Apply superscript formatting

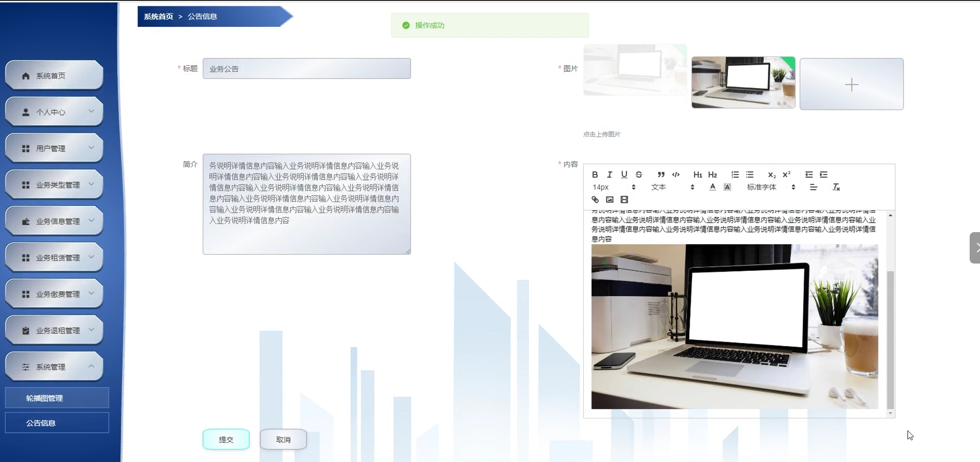[x=787, y=175]
